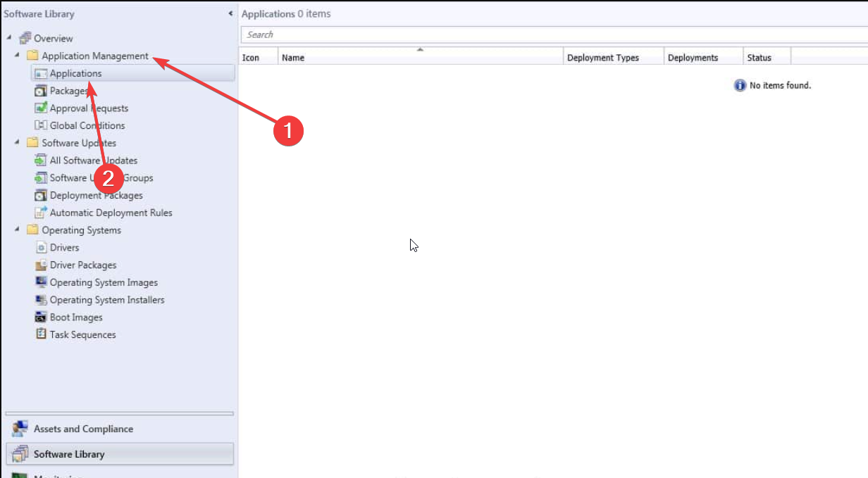Open the Packages node
Screen dimensions: 868x478
(69, 91)
